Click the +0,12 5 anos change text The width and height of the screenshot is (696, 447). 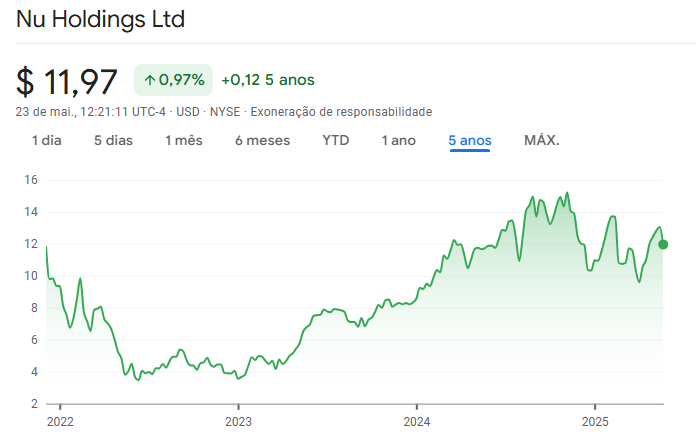pyautogui.click(x=268, y=79)
